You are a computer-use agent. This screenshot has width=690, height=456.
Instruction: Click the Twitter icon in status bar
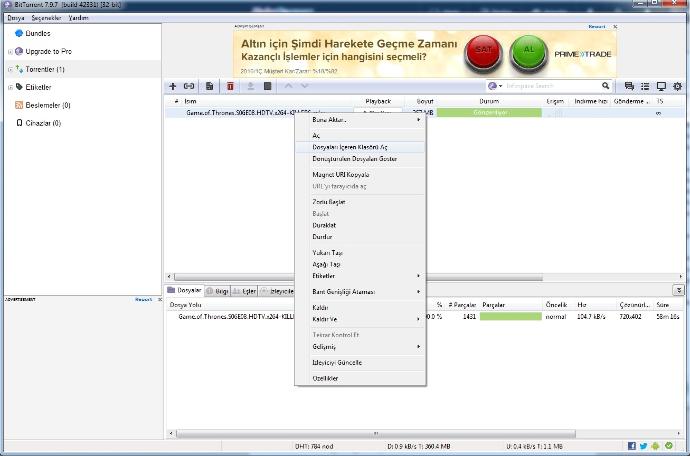(643, 446)
